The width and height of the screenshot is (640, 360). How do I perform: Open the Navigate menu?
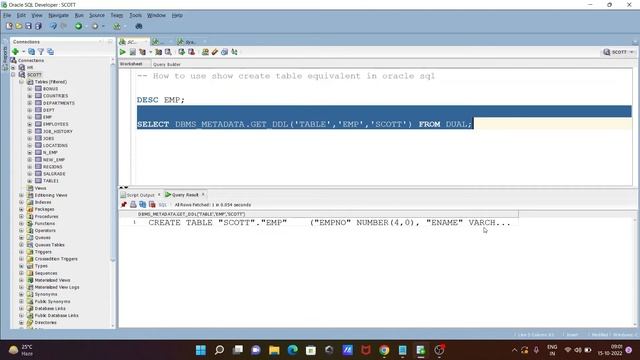pyautogui.click(x=58, y=15)
